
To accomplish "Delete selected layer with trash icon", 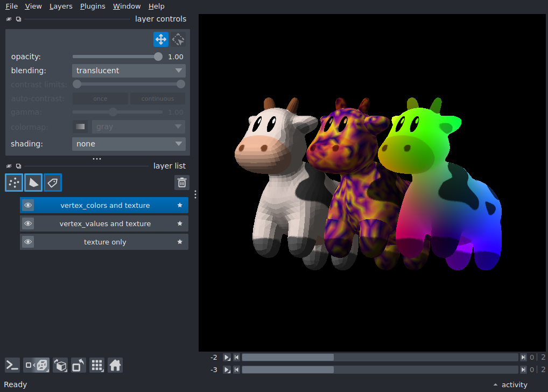I will (182, 183).
